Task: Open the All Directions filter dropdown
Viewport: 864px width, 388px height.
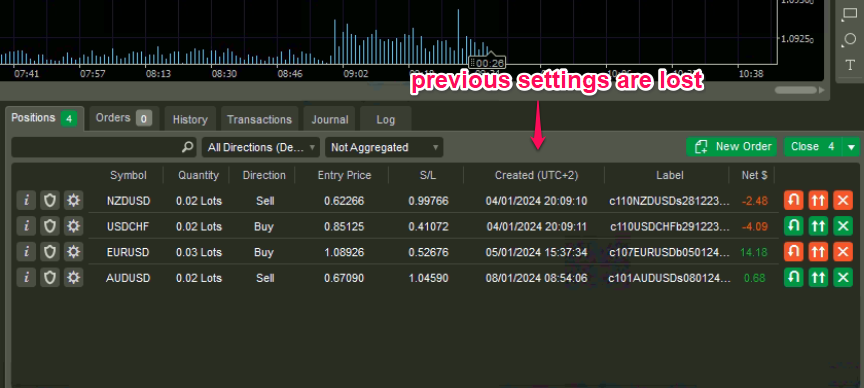Action: click(x=261, y=147)
